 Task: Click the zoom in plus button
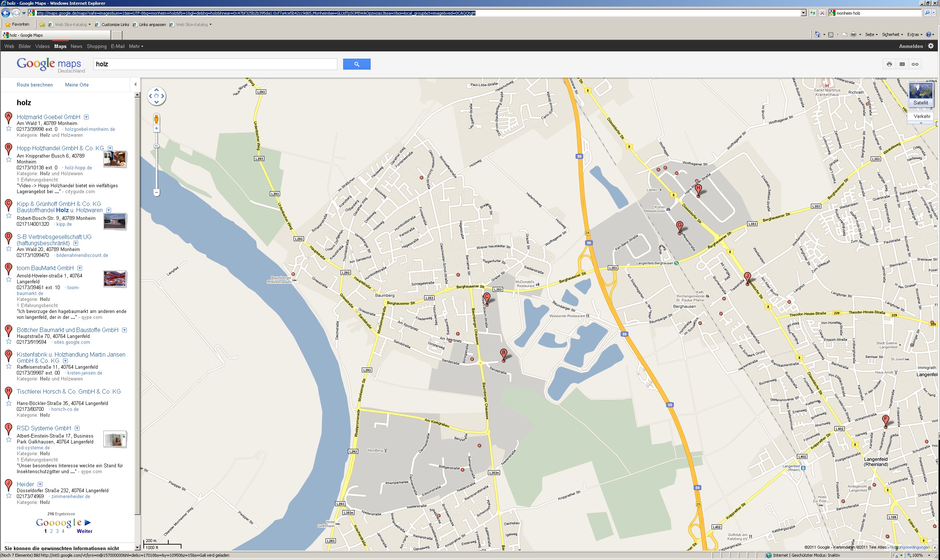(x=156, y=129)
